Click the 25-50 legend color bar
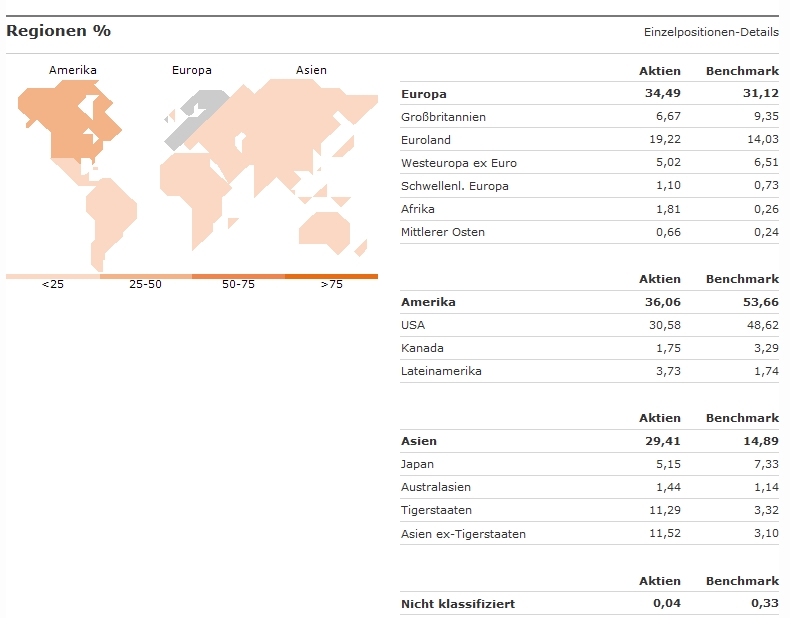The height and width of the screenshot is (618, 790). click(146, 276)
